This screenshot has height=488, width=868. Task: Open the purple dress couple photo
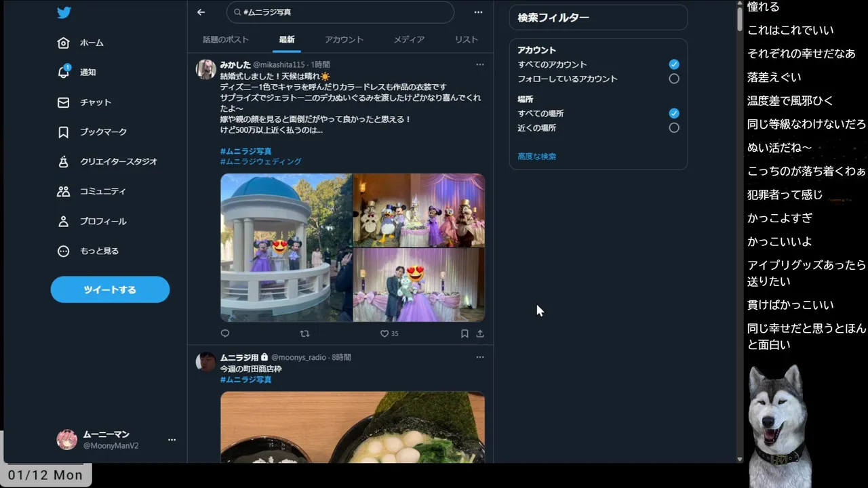pos(419,285)
